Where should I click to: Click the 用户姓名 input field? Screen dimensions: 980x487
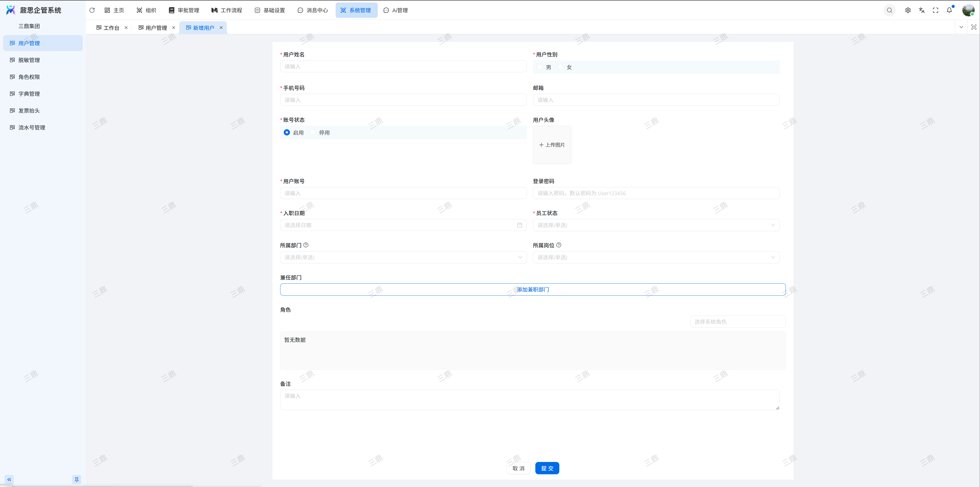point(403,67)
